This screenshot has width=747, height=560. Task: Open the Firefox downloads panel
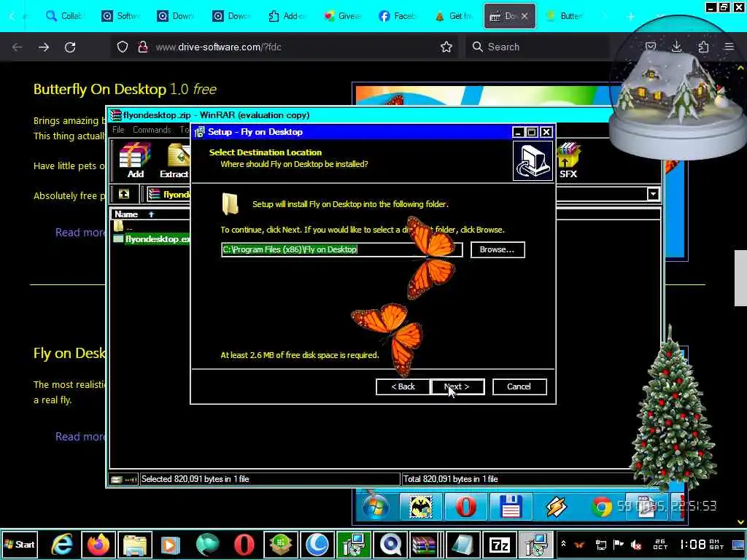click(676, 46)
